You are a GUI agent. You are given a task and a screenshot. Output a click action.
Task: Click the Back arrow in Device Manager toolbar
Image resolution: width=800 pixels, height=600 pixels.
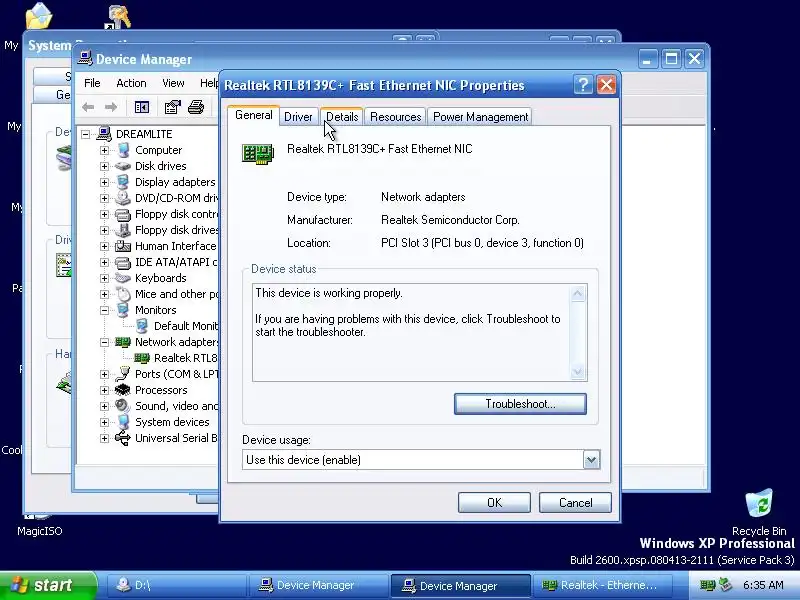pyautogui.click(x=88, y=107)
